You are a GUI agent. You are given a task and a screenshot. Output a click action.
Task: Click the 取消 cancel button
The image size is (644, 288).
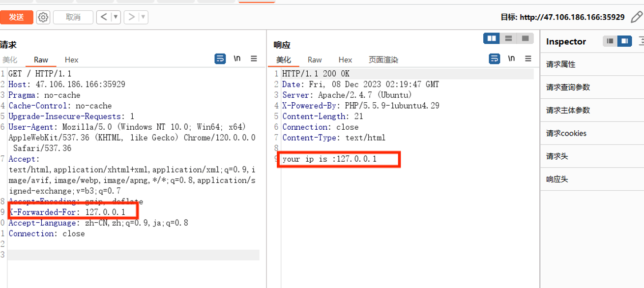(x=73, y=17)
